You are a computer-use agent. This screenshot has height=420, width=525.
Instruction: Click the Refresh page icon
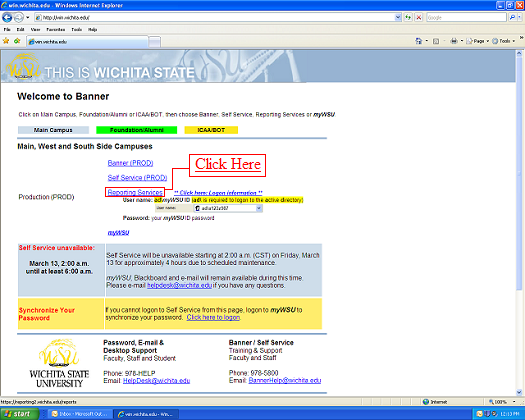pos(408,17)
